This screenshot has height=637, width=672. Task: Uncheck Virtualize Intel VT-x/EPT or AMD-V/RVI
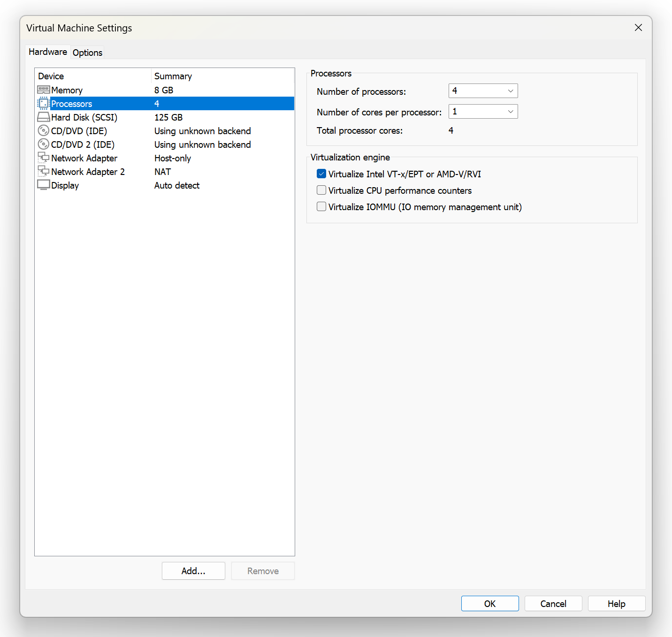pos(321,174)
